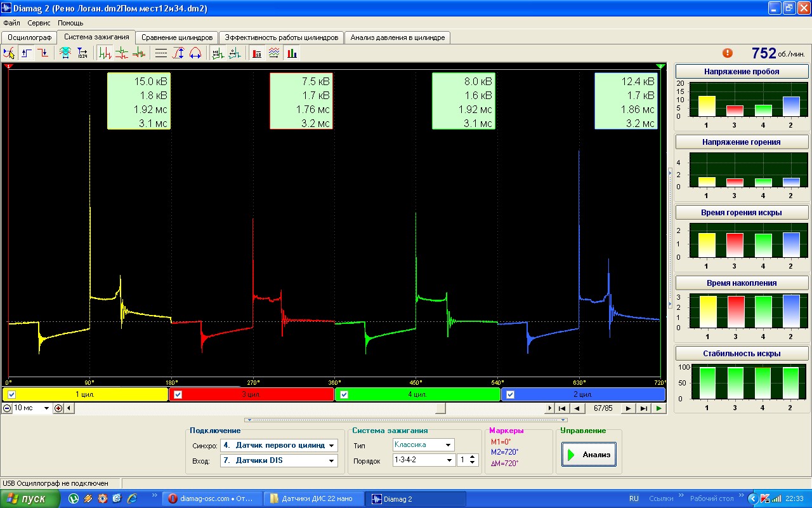Open the Порядок 1-3-4-2 dropdown
This screenshot has height=508, width=812.
(x=450, y=460)
